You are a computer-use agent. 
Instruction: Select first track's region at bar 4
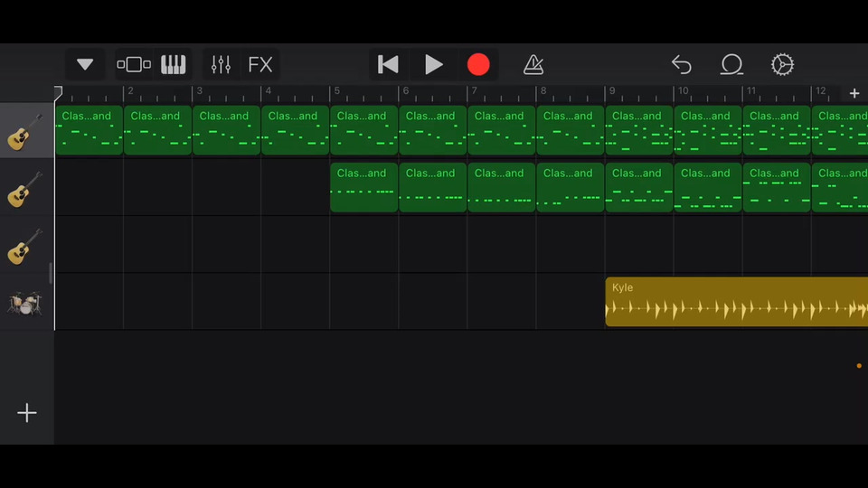295,130
